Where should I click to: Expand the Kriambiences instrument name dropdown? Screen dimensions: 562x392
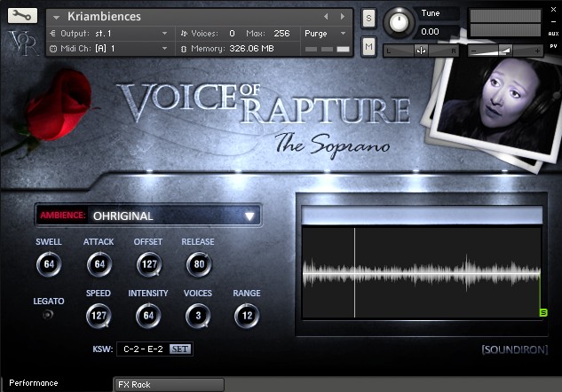(x=56, y=17)
